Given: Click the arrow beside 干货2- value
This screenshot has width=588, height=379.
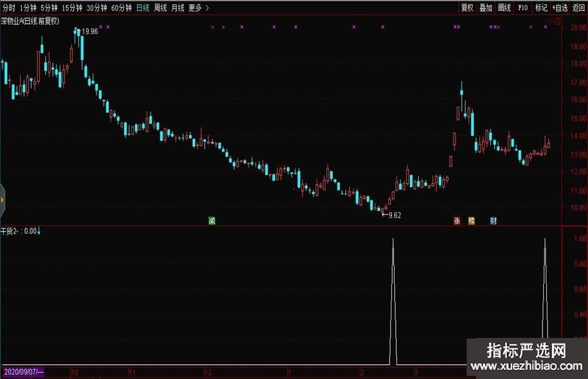Looking at the screenshot, I should (39, 232).
